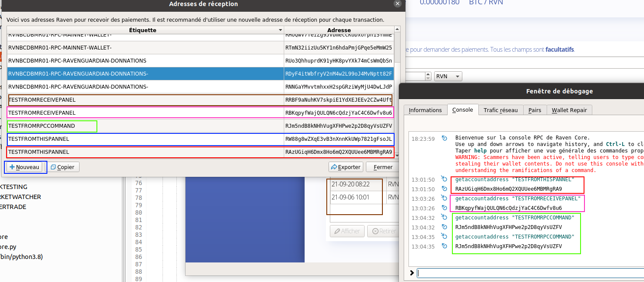Click the Copier button

click(63, 167)
